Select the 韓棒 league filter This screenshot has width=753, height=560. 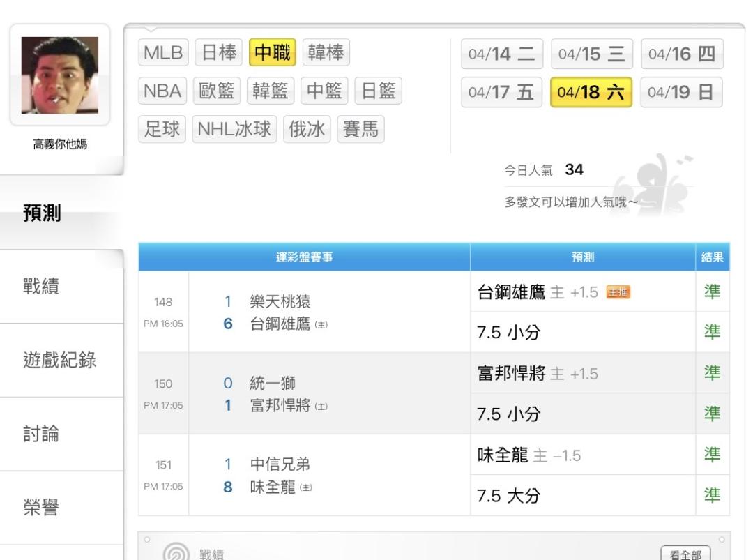coord(326,53)
